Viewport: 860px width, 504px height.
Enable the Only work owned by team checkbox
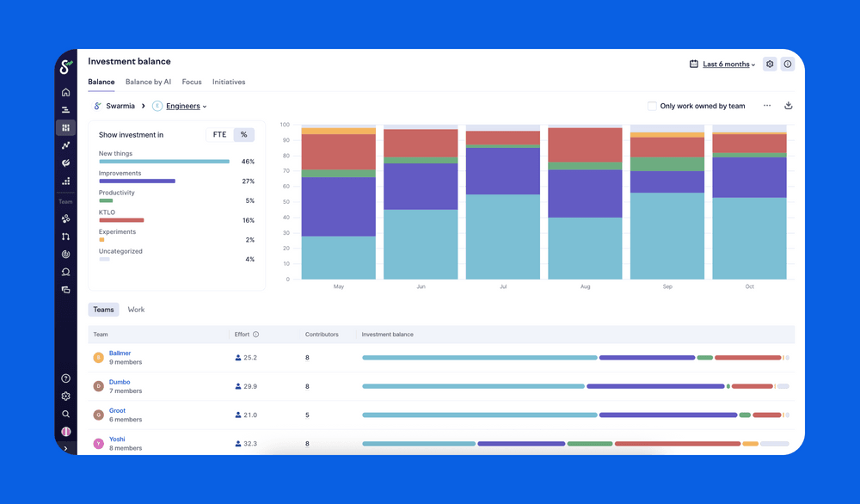pyautogui.click(x=652, y=107)
